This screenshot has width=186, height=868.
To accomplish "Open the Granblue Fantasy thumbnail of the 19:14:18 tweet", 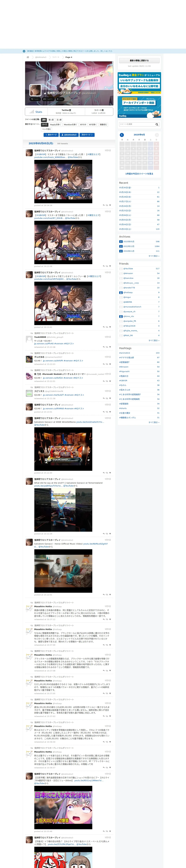I will pyautogui.click(x=63, y=182).
